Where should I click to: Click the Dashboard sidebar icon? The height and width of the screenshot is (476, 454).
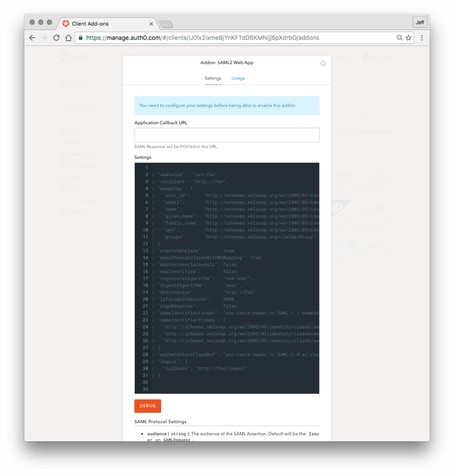(62, 86)
